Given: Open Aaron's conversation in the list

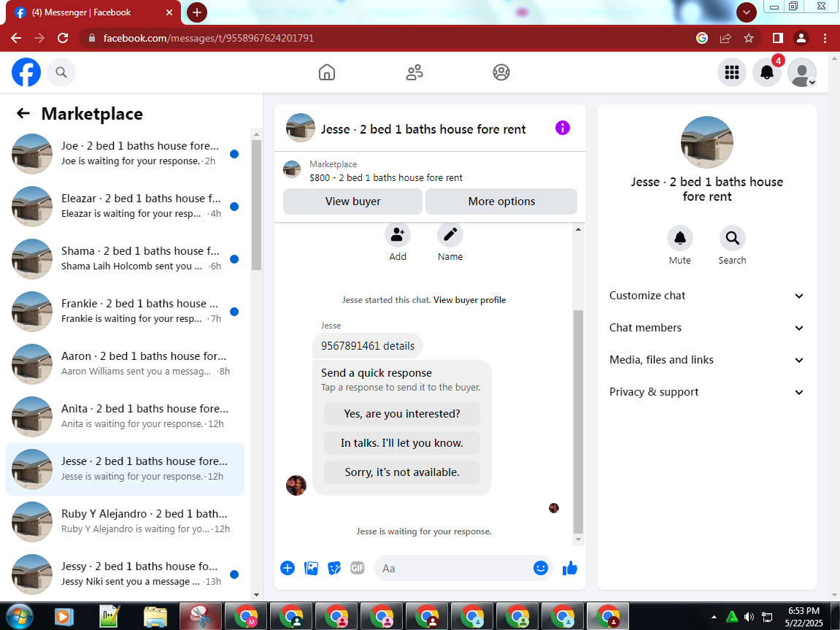Looking at the screenshot, I should coord(125,364).
